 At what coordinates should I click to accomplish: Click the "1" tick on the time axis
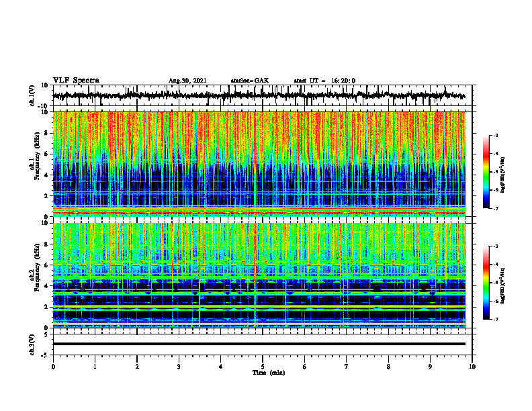95,367
